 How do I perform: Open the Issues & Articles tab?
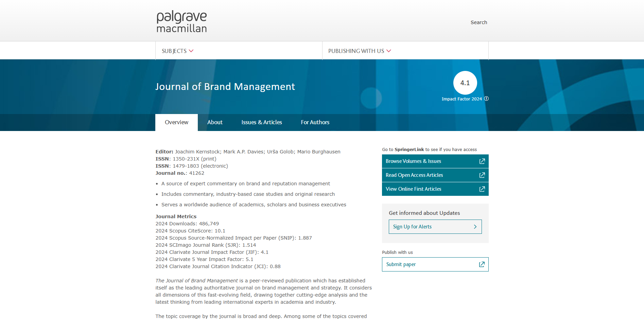261,122
